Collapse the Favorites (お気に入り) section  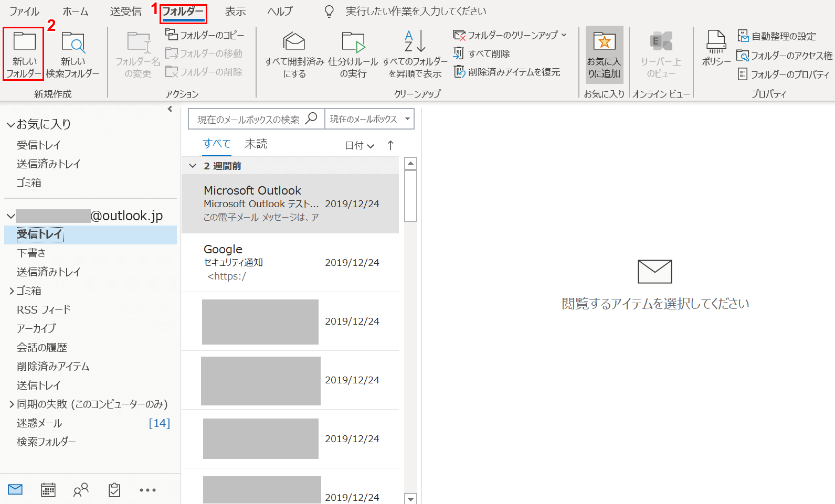tap(10, 125)
